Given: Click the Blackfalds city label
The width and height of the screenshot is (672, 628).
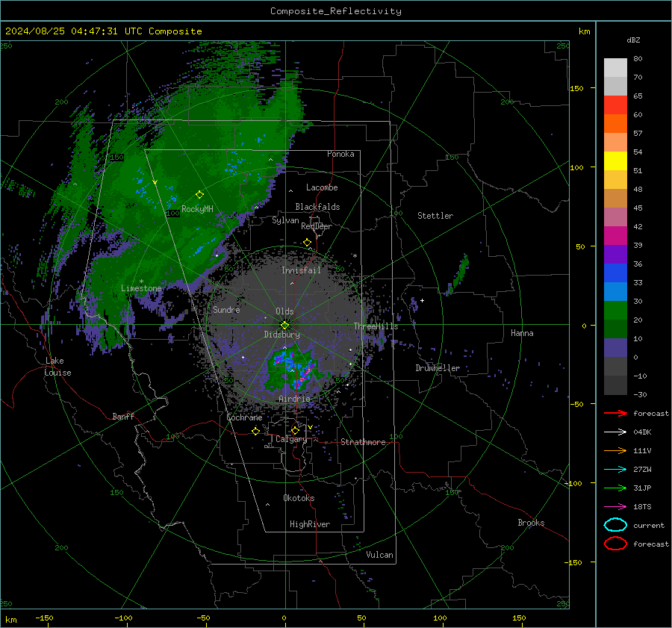Looking at the screenshot, I should tap(317, 207).
